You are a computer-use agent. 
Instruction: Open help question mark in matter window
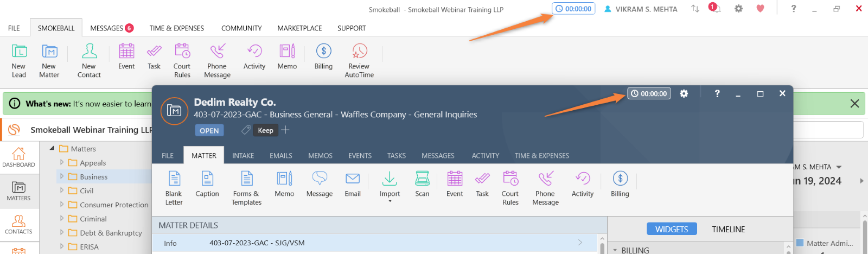[717, 93]
